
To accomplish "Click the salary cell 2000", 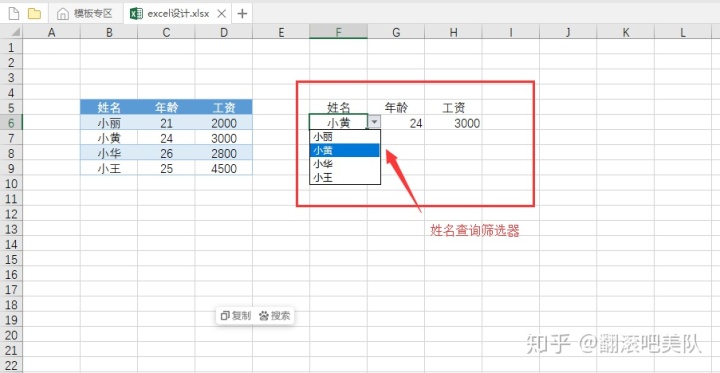I will [224, 123].
